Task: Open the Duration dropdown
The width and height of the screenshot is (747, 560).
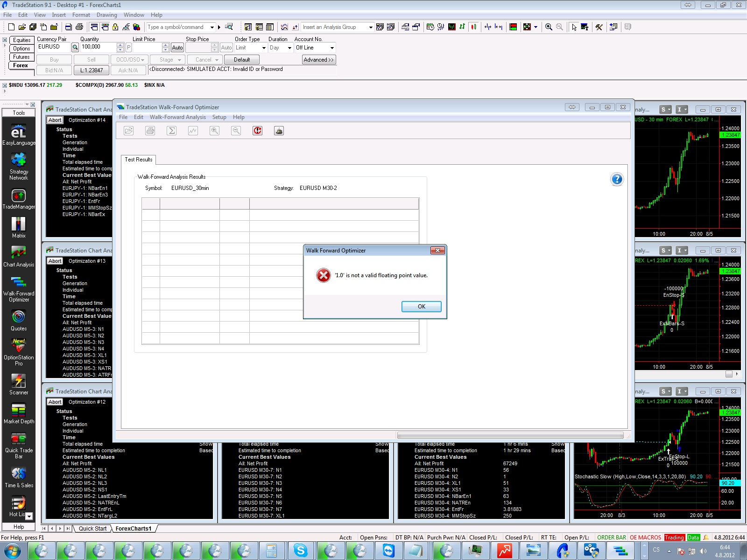Action: pos(289,48)
